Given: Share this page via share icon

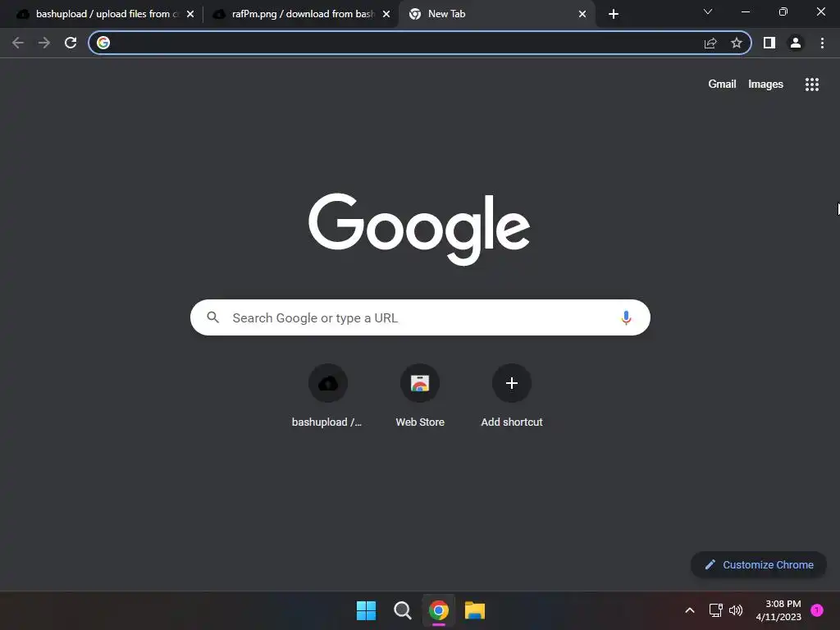Looking at the screenshot, I should coord(710,43).
